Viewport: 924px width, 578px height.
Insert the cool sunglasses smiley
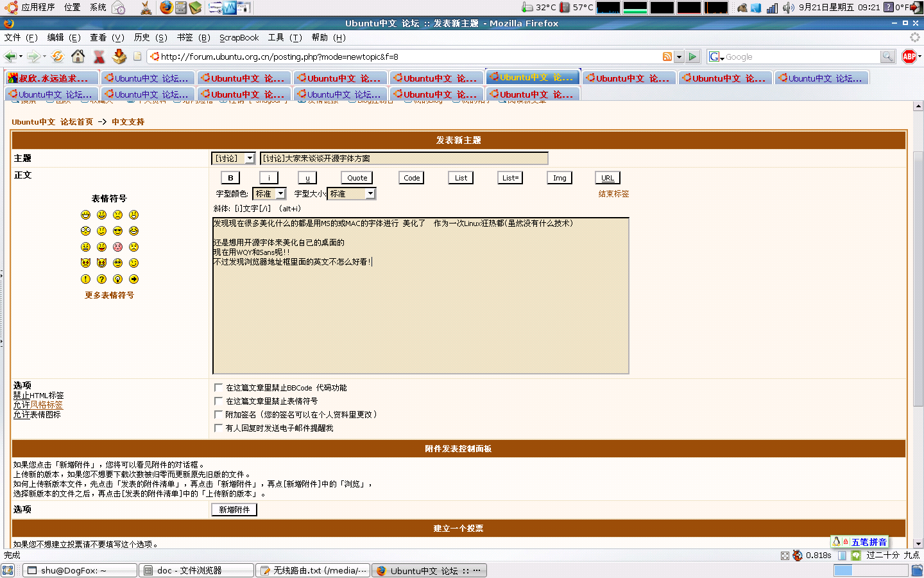coord(117,231)
